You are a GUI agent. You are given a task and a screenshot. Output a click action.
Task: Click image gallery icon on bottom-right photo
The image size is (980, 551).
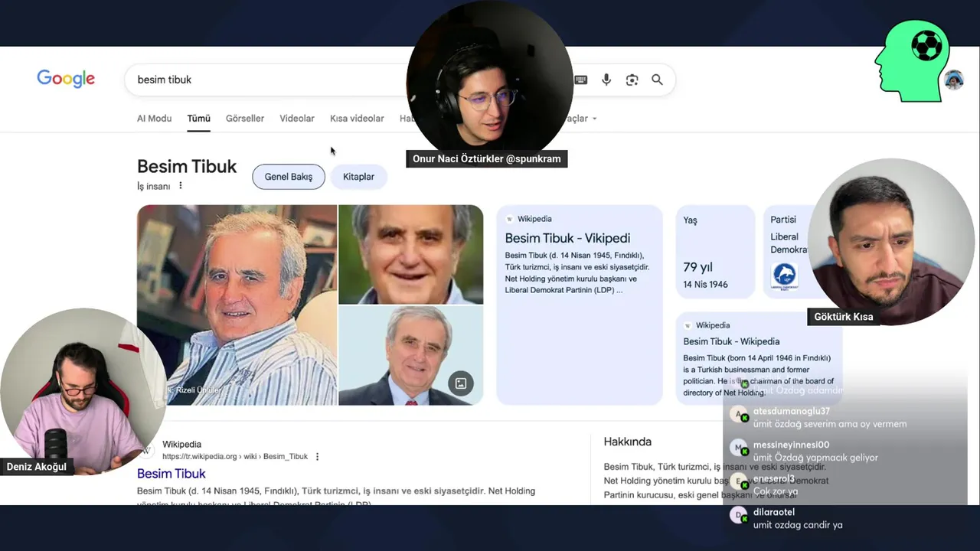pos(461,383)
